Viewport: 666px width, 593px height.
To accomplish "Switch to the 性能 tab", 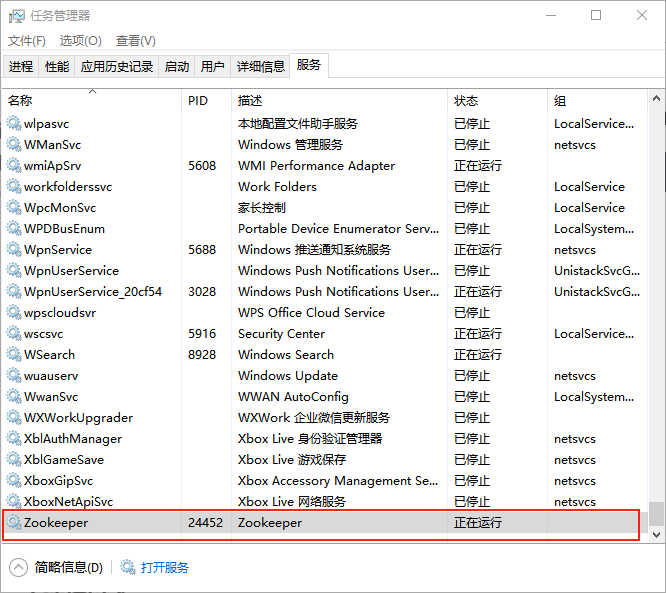I will (x=57, y=67).
